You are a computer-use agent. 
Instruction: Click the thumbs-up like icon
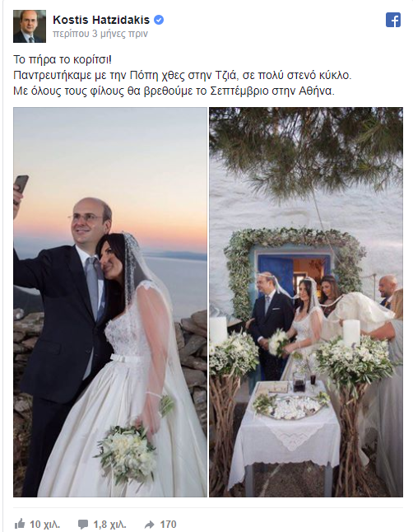[20, 524]
